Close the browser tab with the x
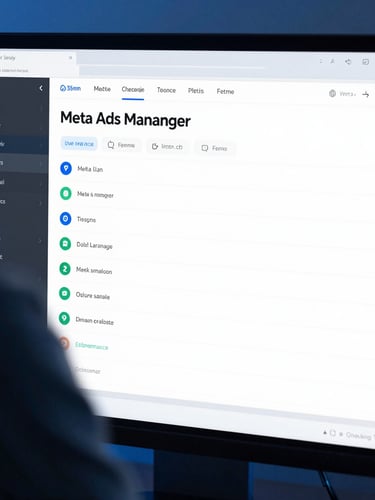The image size is (375, 500). pos(70,58)
